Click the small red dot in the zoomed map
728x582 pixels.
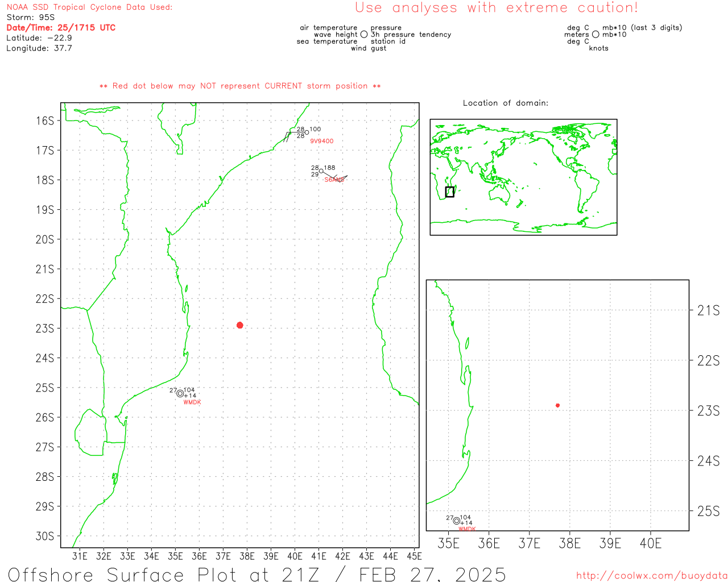[x=557, y=405]
